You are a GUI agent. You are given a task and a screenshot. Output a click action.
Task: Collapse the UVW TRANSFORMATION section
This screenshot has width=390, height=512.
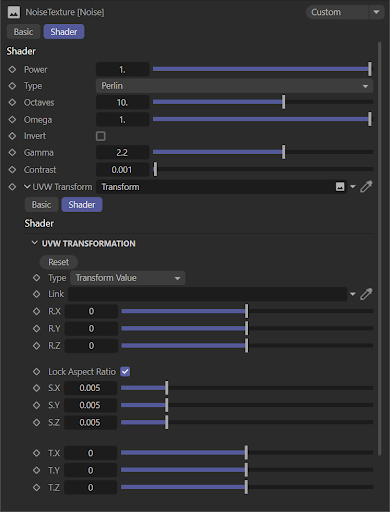pos(34,243)
